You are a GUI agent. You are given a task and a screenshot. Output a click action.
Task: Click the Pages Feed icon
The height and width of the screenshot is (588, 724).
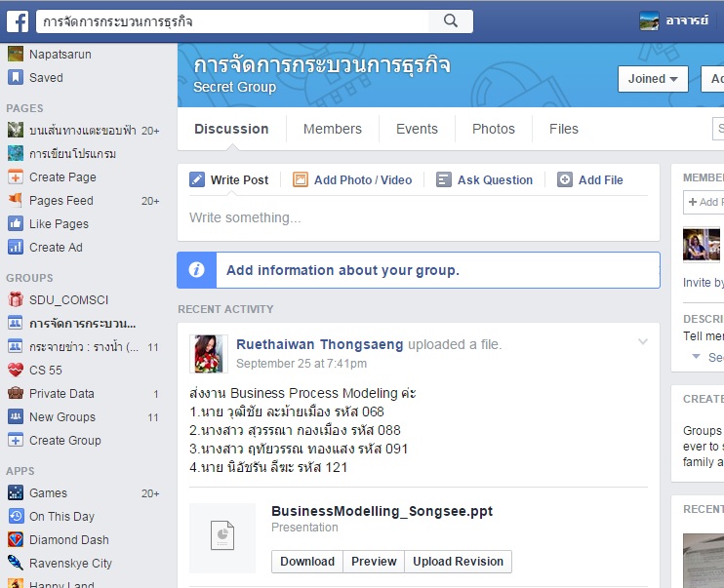(16, 201)
